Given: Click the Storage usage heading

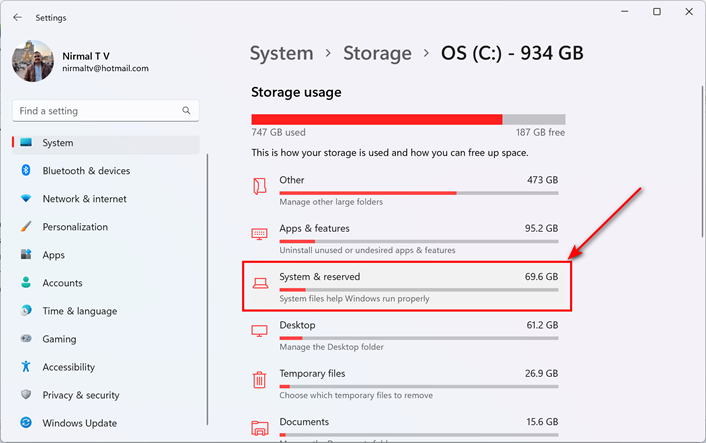Looking at the screenshot, I should click(x=296, y=92).
